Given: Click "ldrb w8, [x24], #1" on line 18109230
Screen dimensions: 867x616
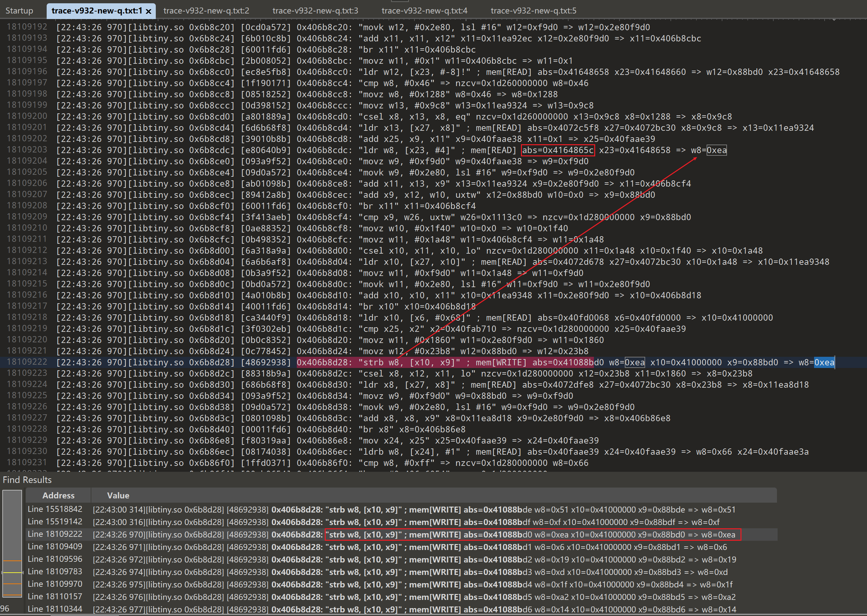Looking at the screenshot, I should (x=410, y=452).
